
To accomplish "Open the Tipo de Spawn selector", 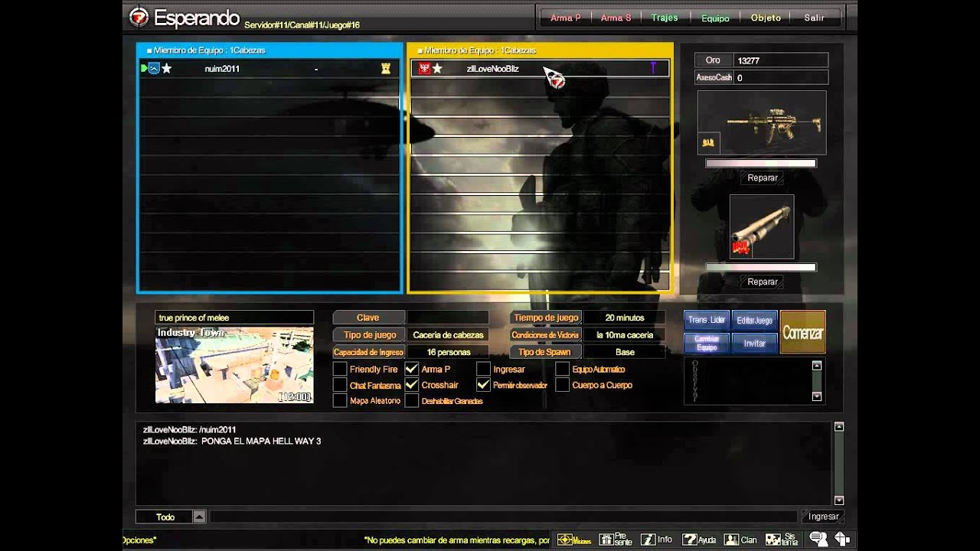I will coord(546,352).
